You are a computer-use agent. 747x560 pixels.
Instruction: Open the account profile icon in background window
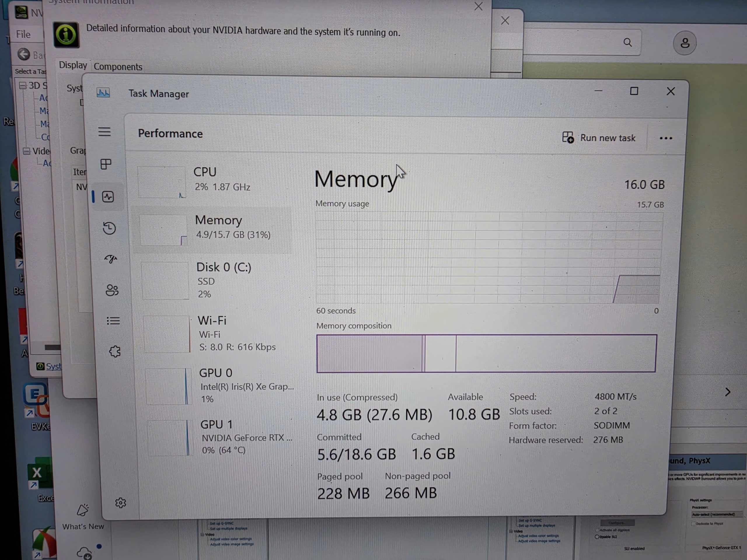[685, 43]
